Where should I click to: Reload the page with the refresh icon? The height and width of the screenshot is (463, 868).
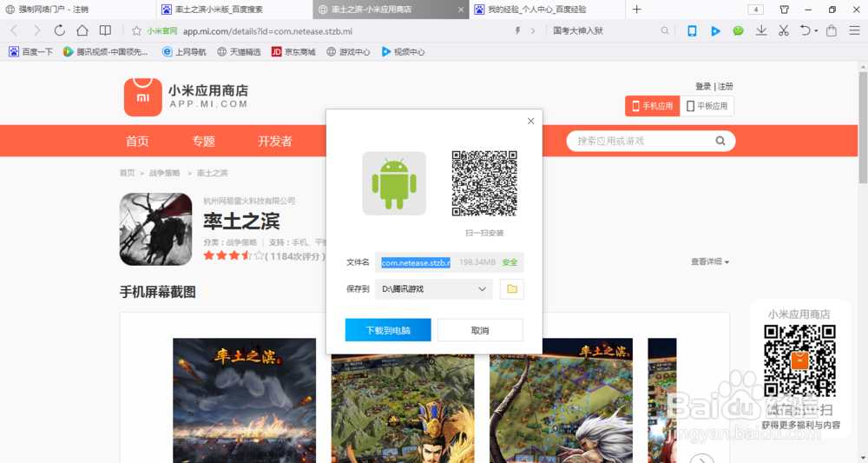[59, 30]
